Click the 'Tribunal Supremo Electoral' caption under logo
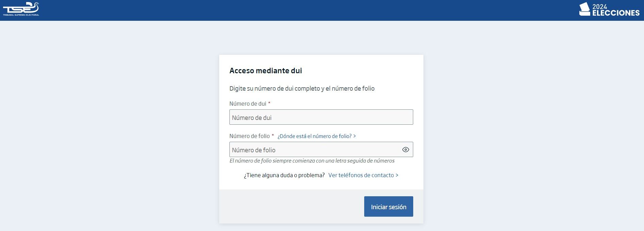 tap(21, 15)
